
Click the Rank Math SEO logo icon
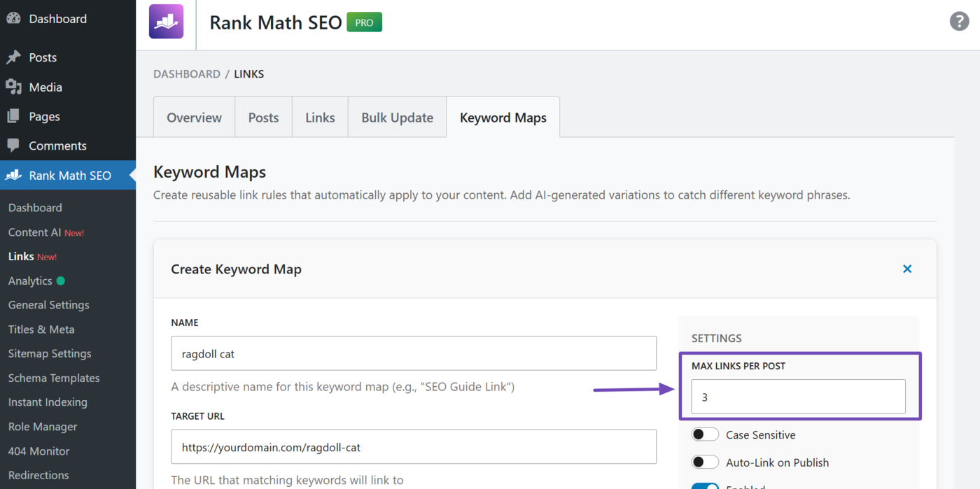pyautogui.click(x=166, y=22)
